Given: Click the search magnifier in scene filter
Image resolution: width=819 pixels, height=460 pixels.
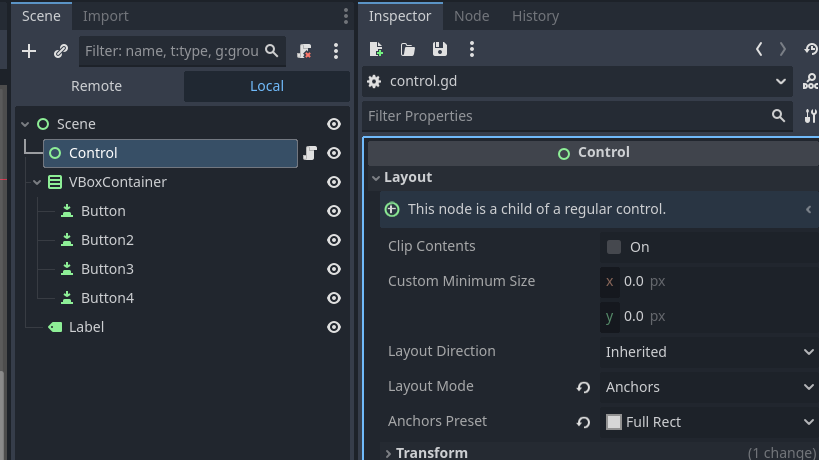Looking at the screenshot, I should click(272, 51).
